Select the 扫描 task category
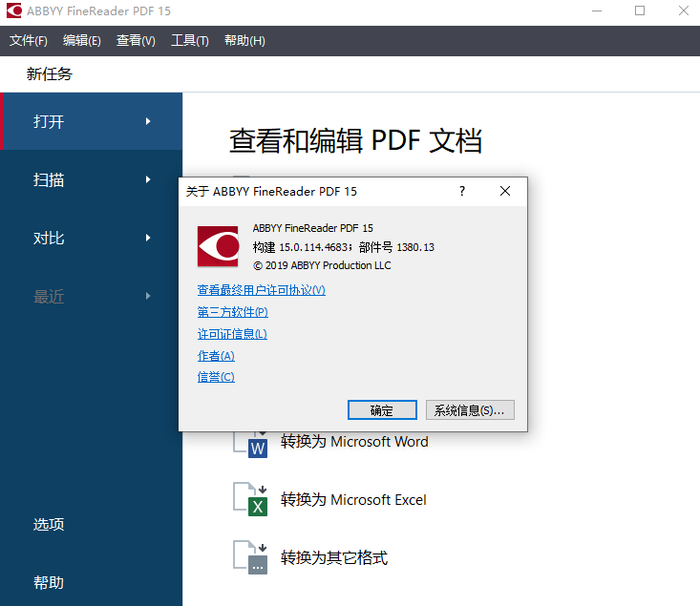 (91, 179)
